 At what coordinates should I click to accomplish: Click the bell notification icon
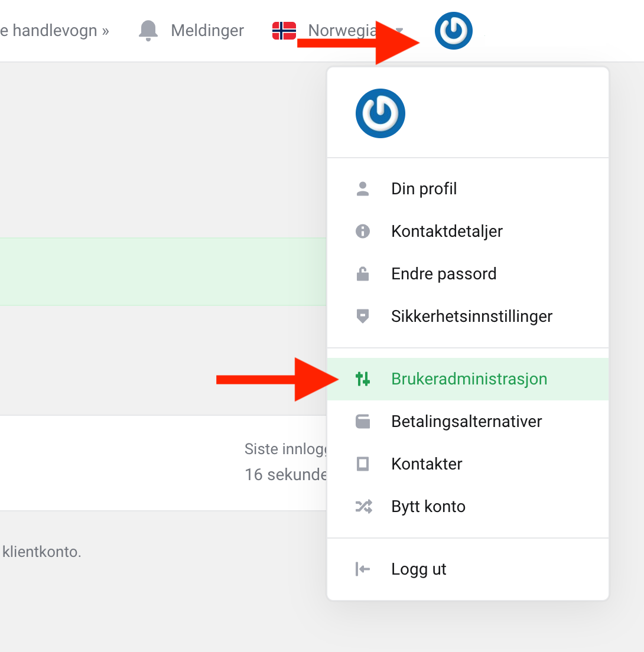148,31
